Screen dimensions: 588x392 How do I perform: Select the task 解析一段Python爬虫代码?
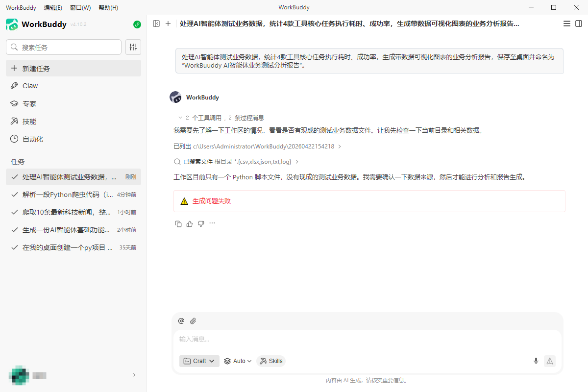click(x=73, y=195)
